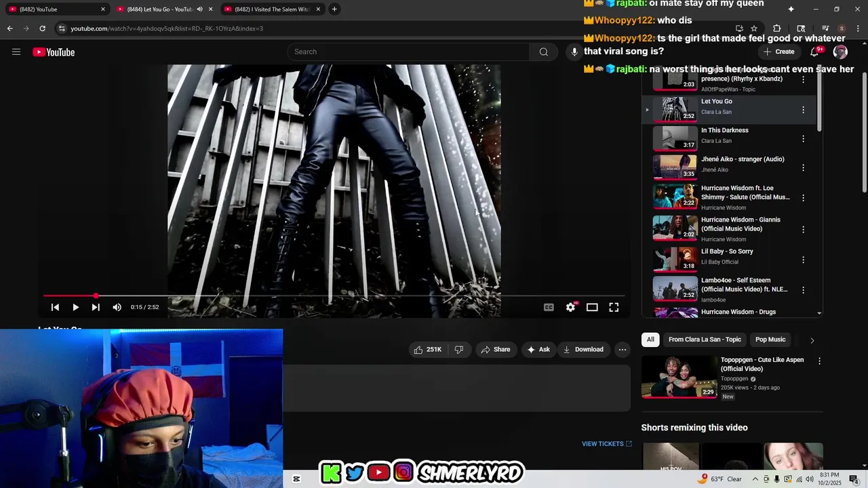
Task: Open taskbar volume control
Action: pyautogui.click(x=810, y=479)
